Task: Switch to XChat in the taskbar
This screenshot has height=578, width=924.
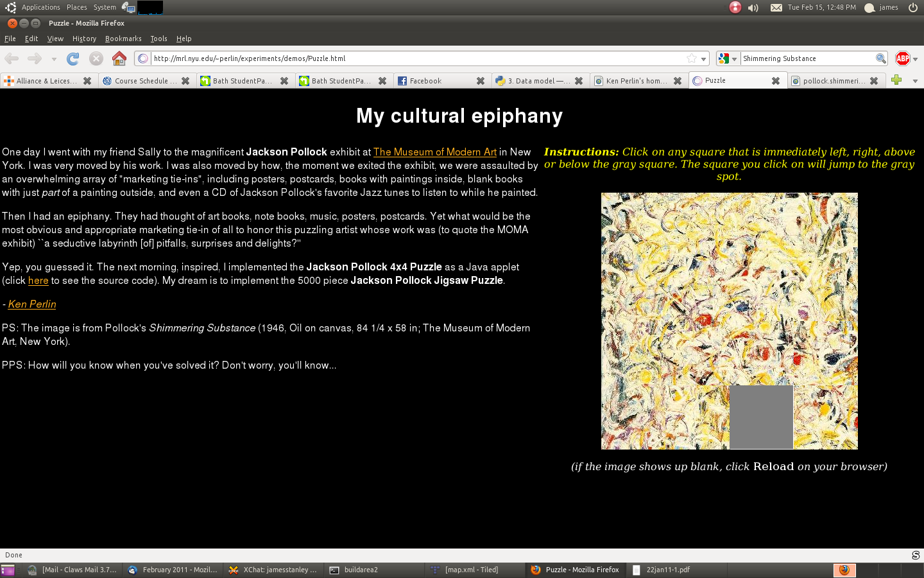Action: pos(274,570)
